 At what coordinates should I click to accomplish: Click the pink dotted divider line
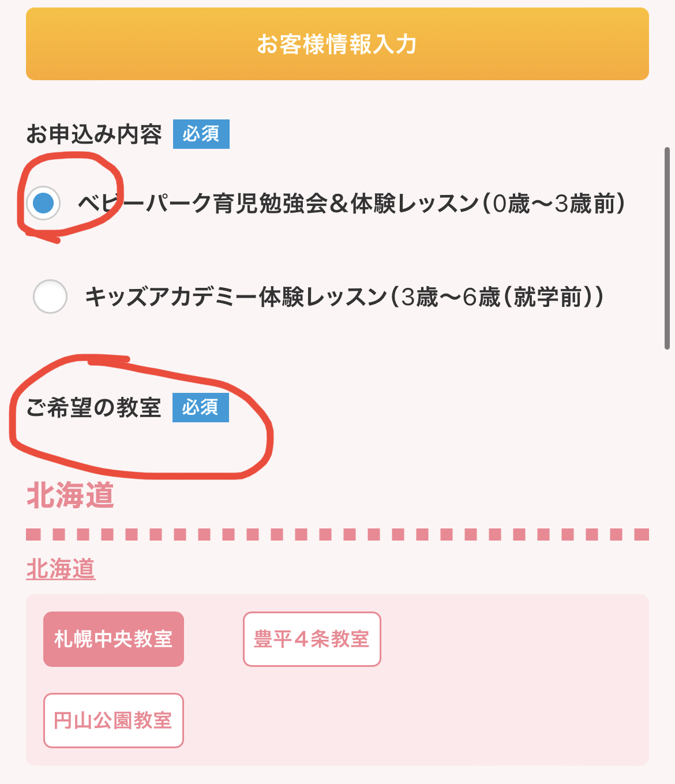[x=337, y=534]
